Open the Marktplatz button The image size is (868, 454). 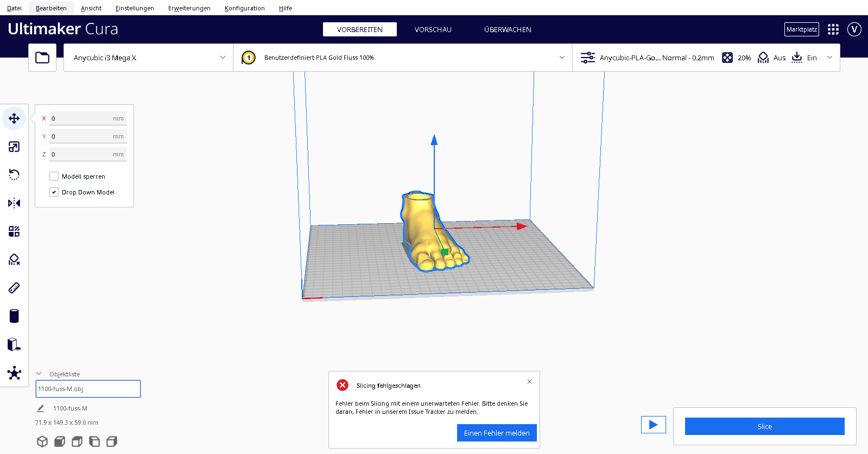(x=802, y=29)
